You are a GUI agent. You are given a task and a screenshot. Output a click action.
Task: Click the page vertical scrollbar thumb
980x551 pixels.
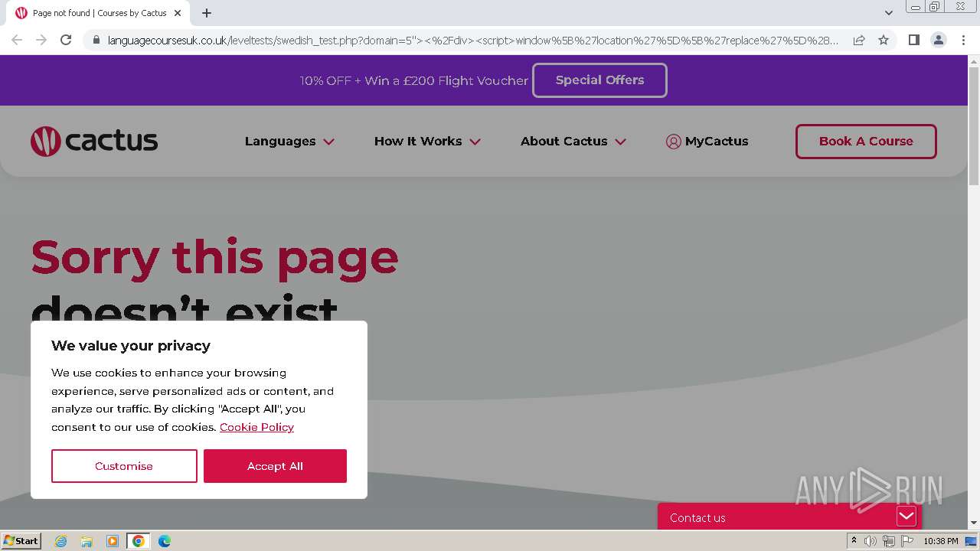pyautogui.click(x=974, y=125)
